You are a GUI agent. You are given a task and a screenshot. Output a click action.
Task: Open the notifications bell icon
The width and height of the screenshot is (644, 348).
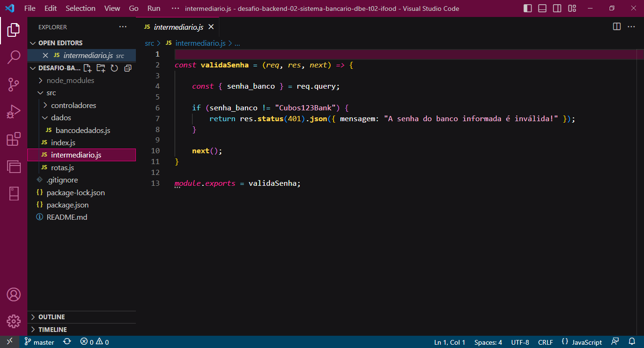pyautogui.click(x=632, y=341)
